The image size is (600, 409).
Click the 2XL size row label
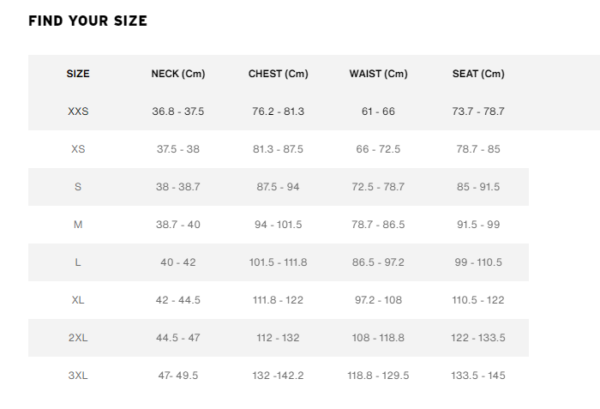click(x=78, y=337)
